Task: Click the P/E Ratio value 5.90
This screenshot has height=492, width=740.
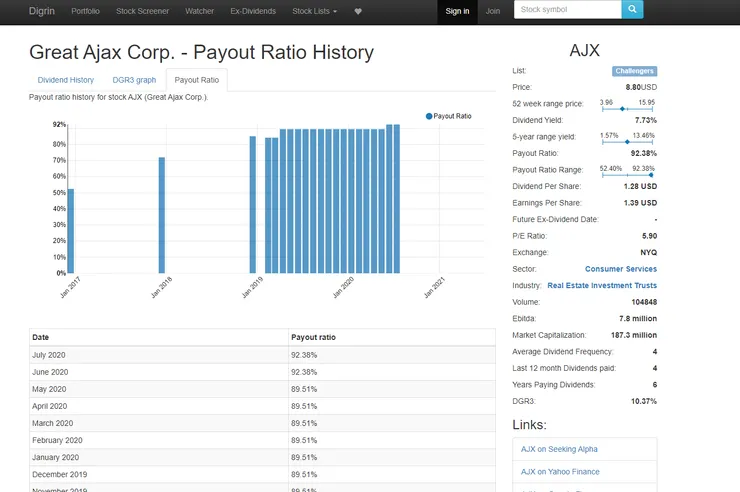Action: pos(649,236)
